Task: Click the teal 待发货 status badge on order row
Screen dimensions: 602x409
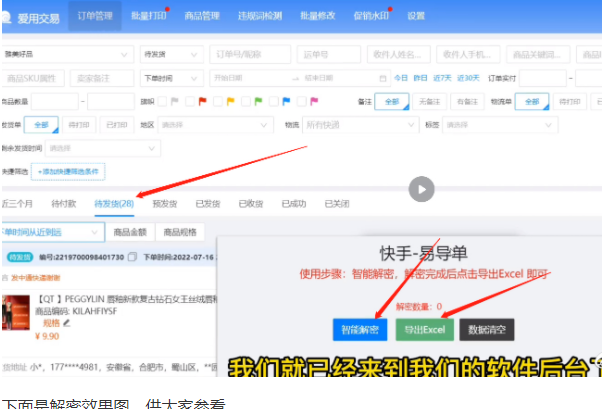Action: click(20, 257)
